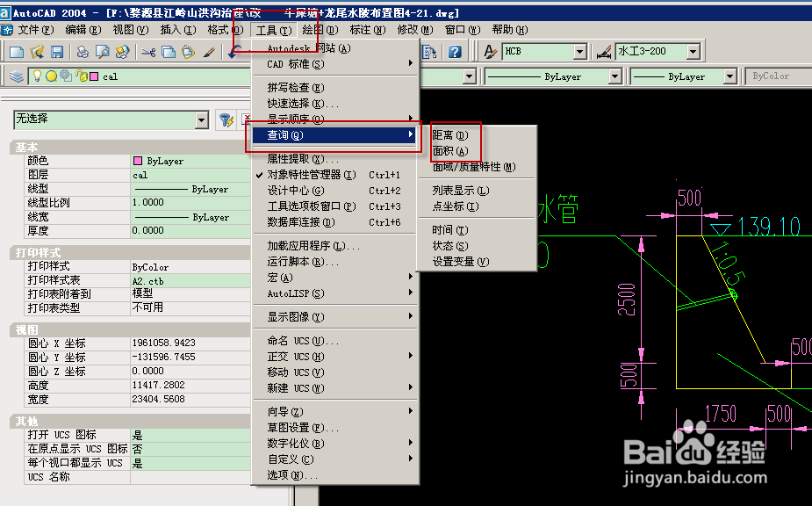Click the Paste clipboard icon
The width and height of the screenshot is (812, 506).
point(189,52)
